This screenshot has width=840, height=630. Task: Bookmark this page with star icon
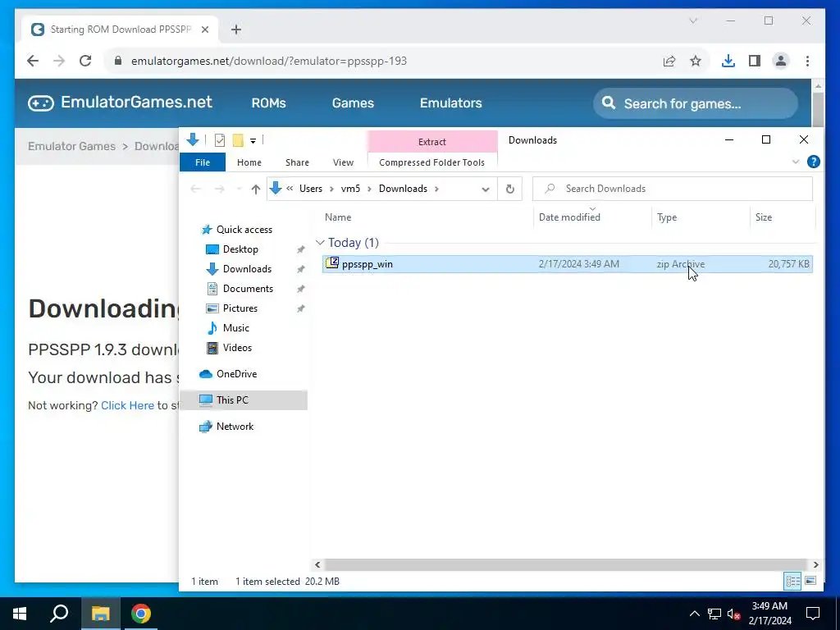(x=696, y=61)
